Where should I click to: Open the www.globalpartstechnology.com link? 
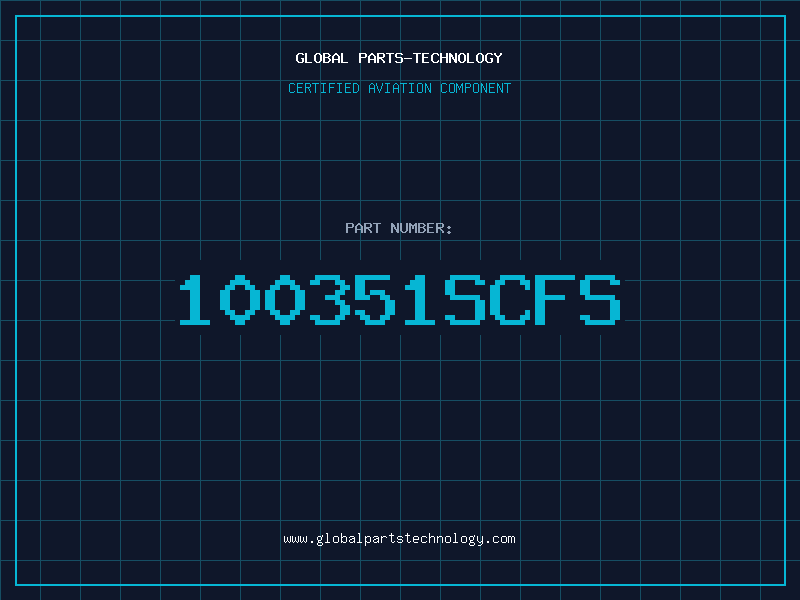coord(399,539)
